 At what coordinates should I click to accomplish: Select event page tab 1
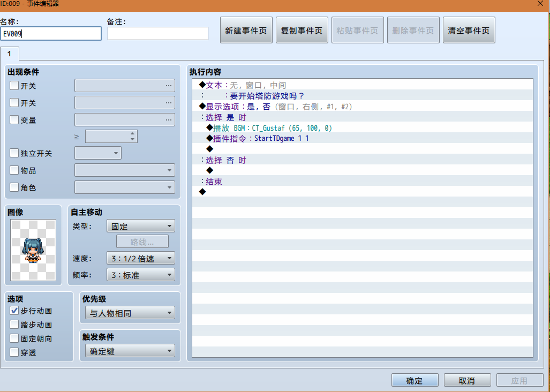click(x=10, y=54)
